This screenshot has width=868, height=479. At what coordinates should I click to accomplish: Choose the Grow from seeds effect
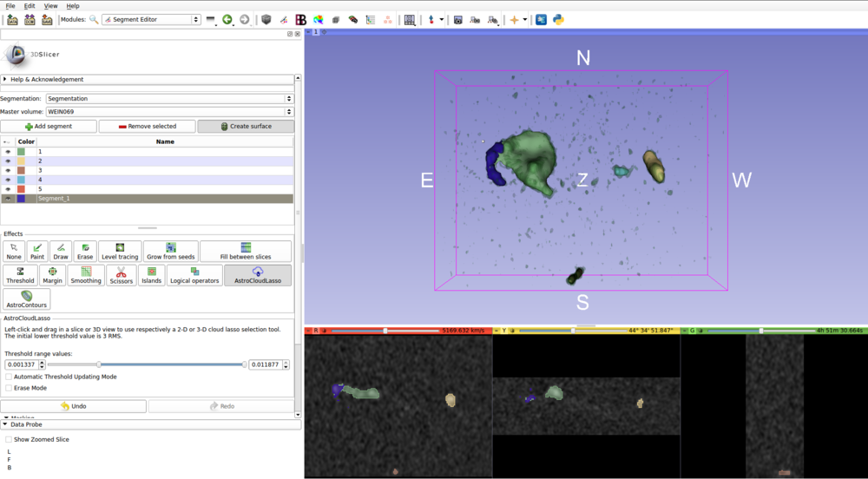click(171, 251)
